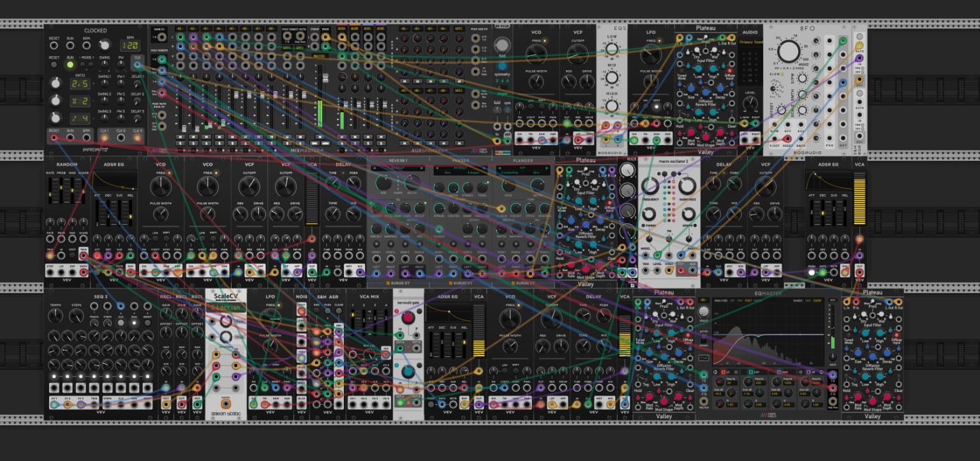Image resolution: width=980 pixels, height=461 pixels.
Task: Toggle the DIM button on MixMaster master
Action: [x=315, y=143]
